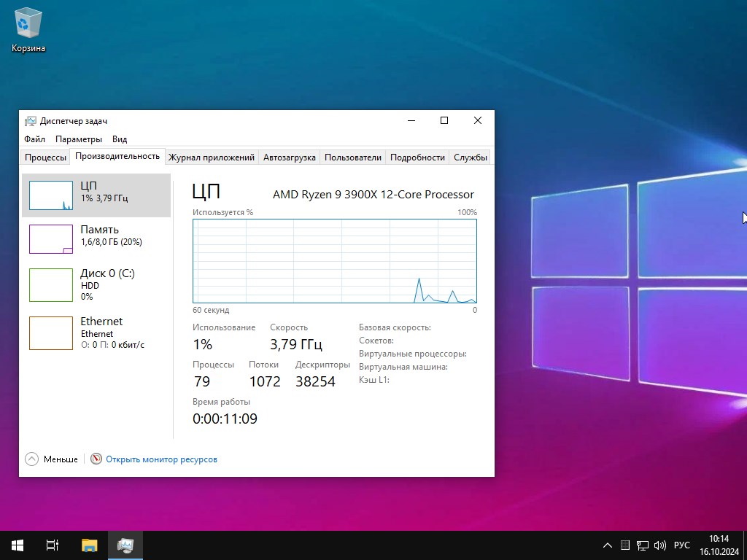Switch to the Процессы tab
The width and height of the screenshot is (747, 560).
pyautogui.click(x=45, y=157)
